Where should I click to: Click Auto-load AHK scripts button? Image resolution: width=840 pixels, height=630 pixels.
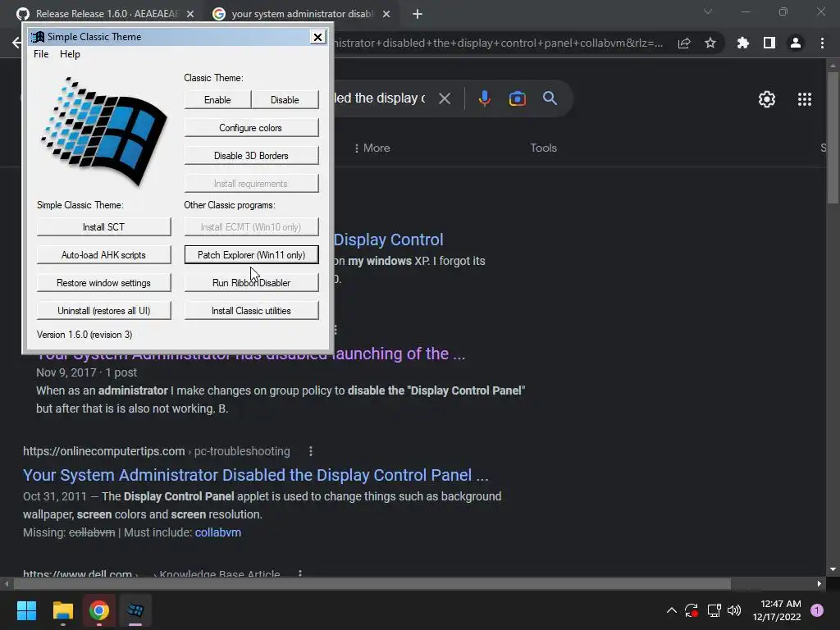click(x=104, y=254)
